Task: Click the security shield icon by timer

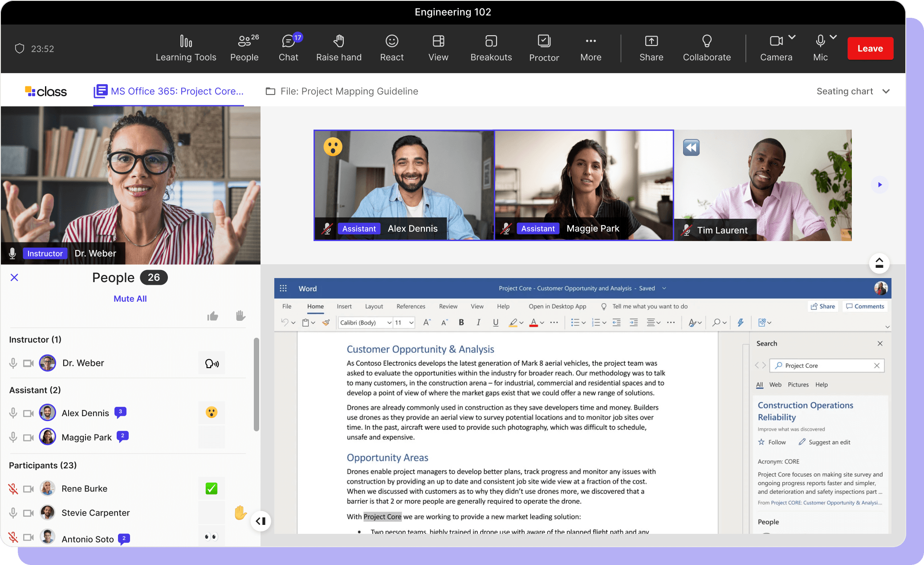Action: (20, 49)
